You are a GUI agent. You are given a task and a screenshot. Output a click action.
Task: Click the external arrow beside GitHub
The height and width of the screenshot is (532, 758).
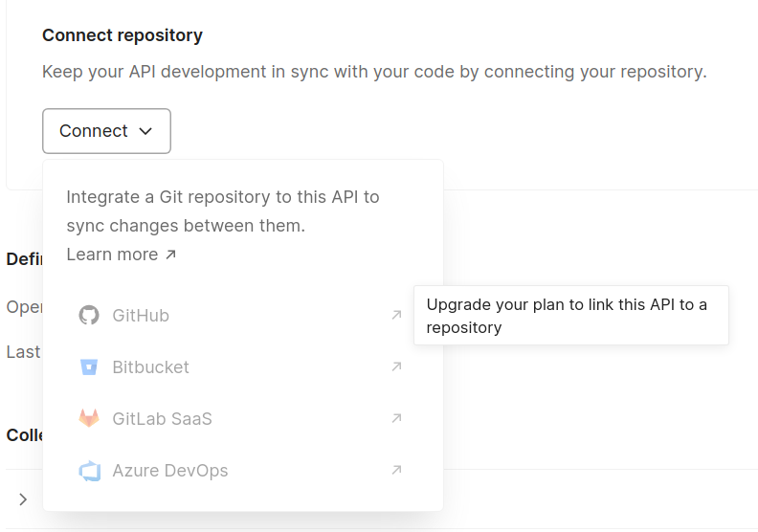pyautogui.click(x=396, y=315)
